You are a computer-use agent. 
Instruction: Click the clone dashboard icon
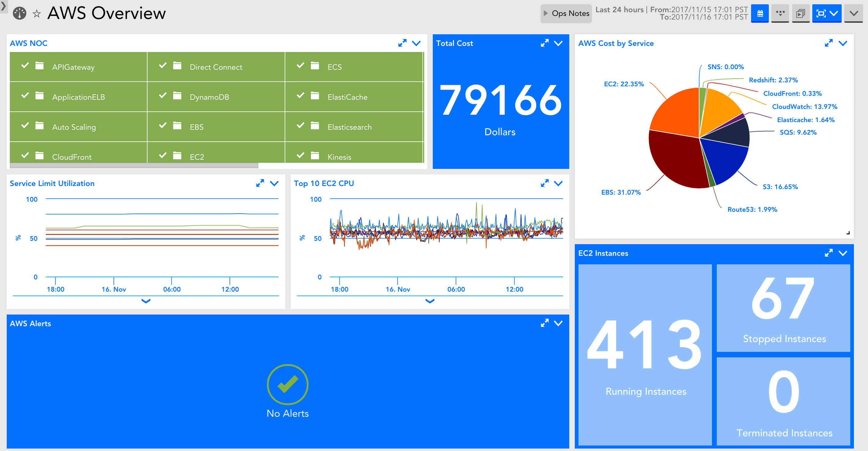[x=801, y=13]
